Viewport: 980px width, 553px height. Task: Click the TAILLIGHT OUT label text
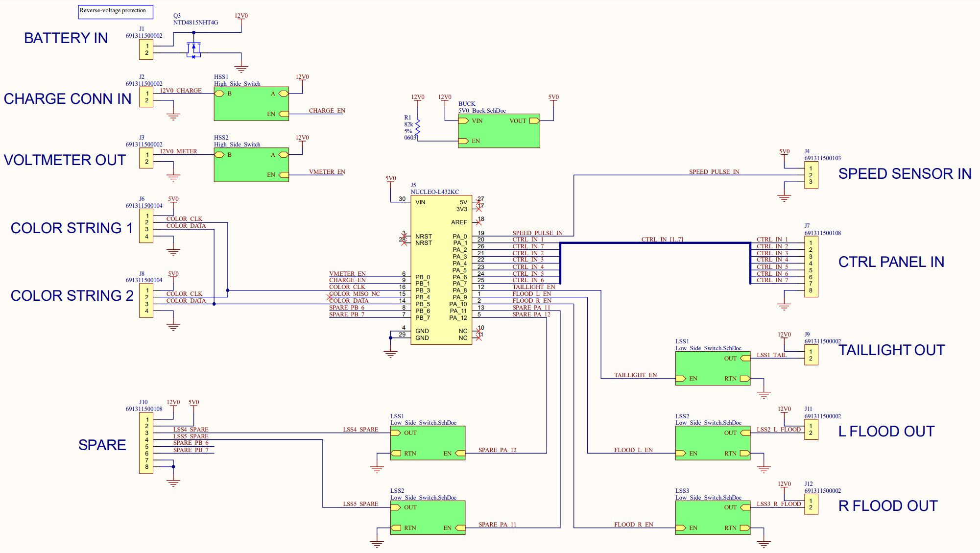[x=891, y=350]
